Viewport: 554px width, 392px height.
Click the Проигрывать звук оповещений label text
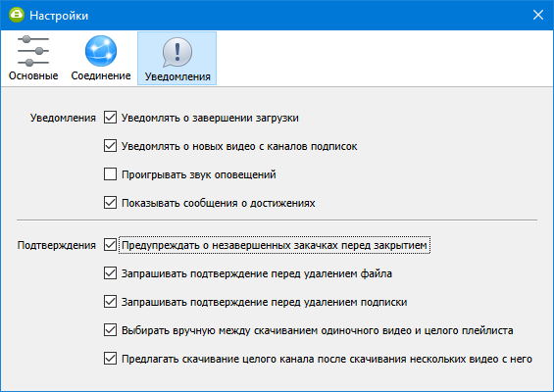click(199, 174)
